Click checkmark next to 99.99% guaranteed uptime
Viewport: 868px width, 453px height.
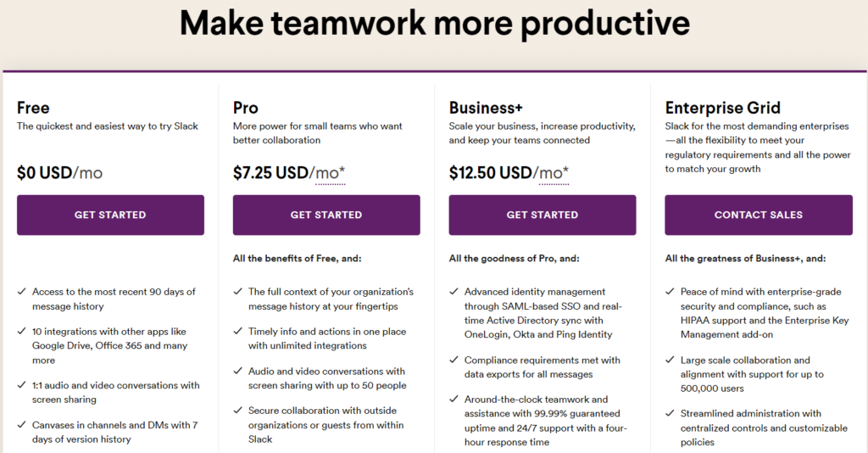click(x=453, y=399)
